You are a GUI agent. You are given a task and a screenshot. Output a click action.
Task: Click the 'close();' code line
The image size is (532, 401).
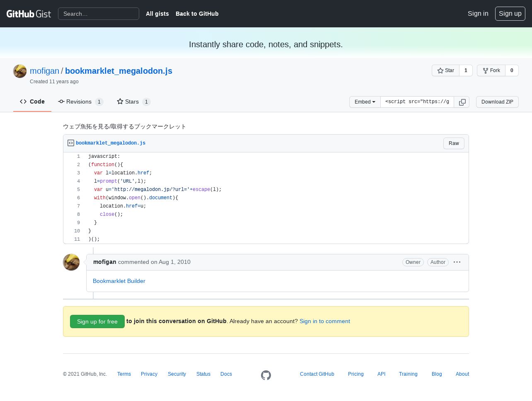pyautogui.click(x=111, y=215)
